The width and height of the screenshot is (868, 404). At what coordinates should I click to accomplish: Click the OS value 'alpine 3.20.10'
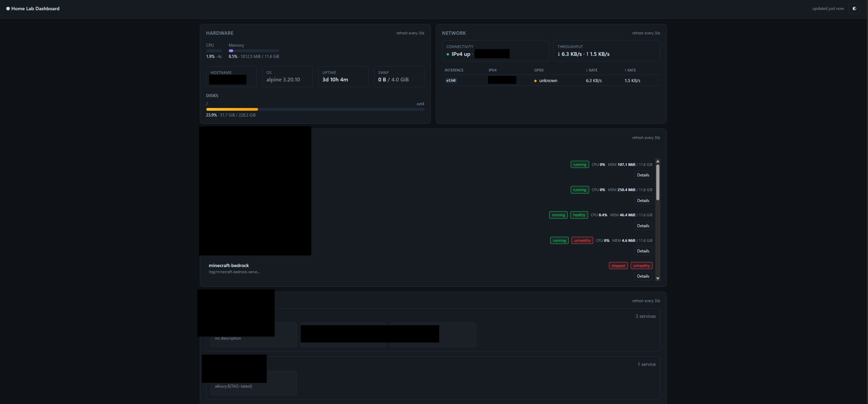pos(283,80)
